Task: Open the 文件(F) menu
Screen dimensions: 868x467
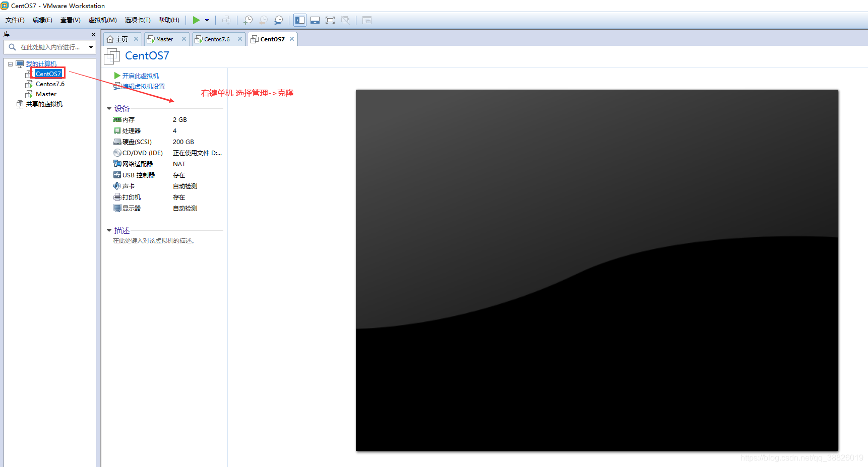Action: coord(15,20)
